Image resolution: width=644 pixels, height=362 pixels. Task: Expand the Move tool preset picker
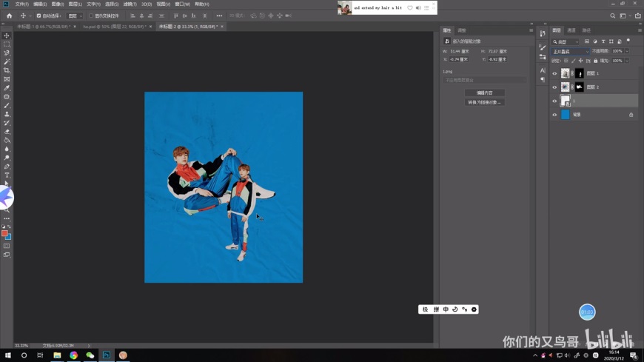tap(30, 16)
